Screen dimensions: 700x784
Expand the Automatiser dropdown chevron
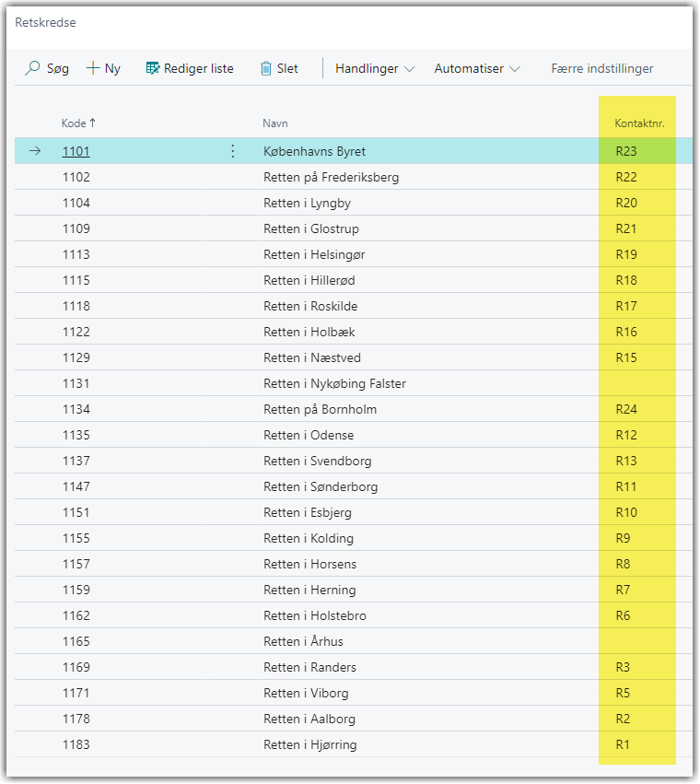(515, 69)
